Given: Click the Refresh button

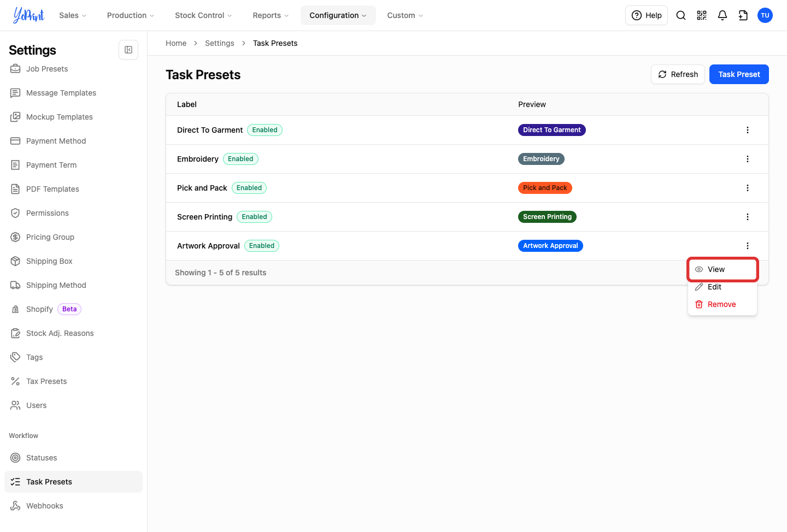Looking at the screenshot, I should (x=678, y=74).
